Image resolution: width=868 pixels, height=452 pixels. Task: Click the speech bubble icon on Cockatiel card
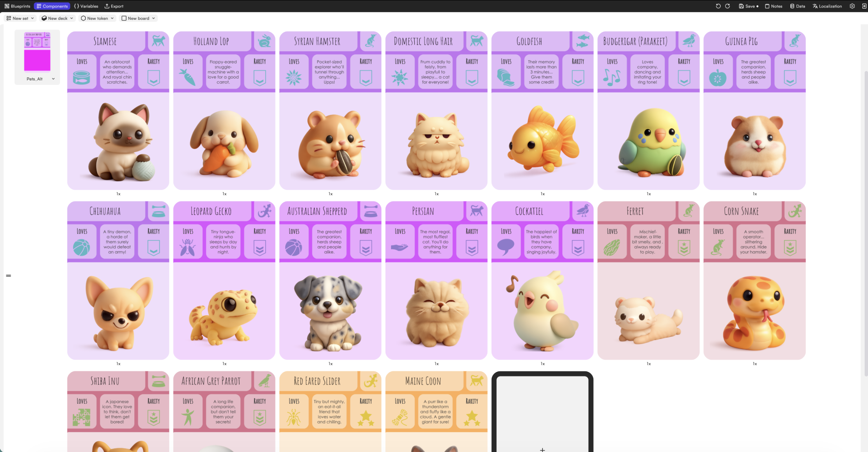click(x=506, y=247)
